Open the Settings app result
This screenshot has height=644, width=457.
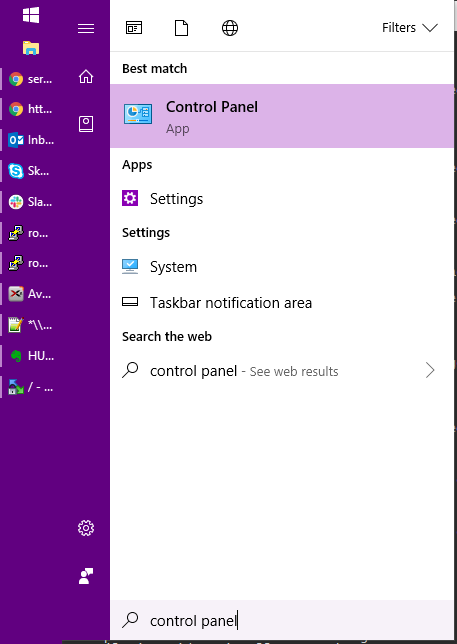tap(282, 199)
